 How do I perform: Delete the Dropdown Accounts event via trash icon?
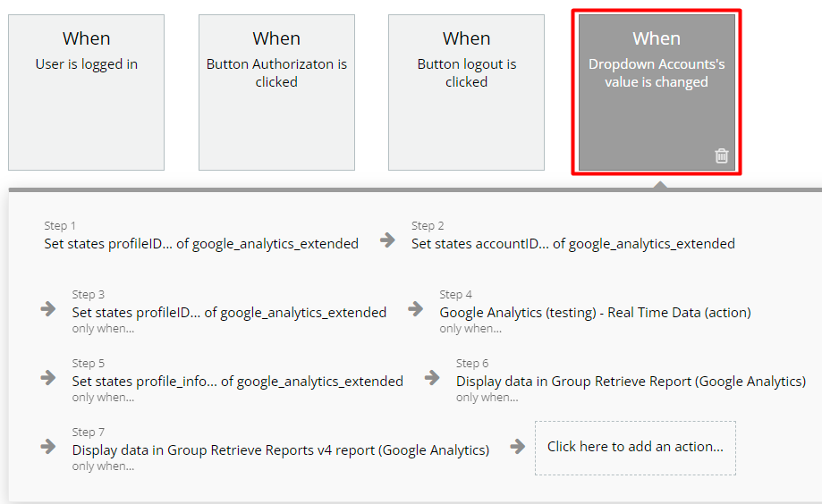click(721, 155)
